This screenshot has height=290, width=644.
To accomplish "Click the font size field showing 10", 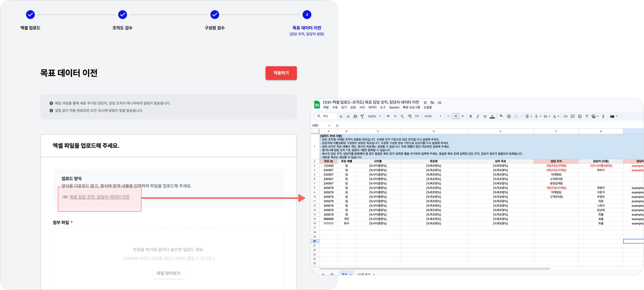I will (455, 116).
